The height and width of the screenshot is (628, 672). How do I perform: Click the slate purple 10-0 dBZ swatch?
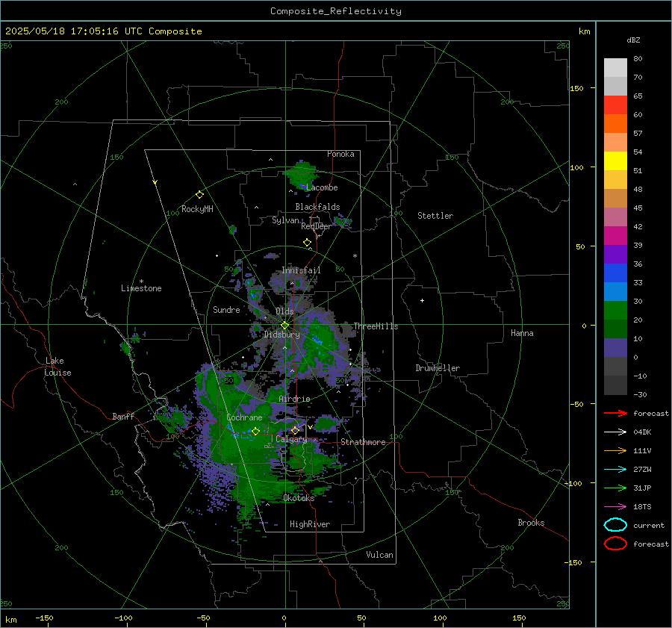tap(615, 348)
